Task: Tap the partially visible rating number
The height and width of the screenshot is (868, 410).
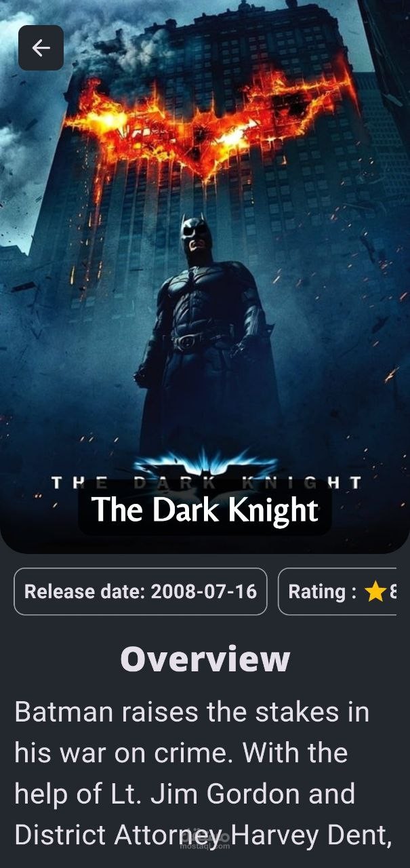Action: click(392, 592)
